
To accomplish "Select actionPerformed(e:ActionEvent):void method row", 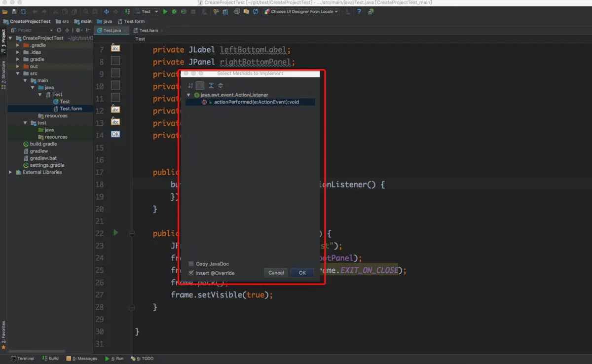I will pyautogui.click(x=250, y=102).
